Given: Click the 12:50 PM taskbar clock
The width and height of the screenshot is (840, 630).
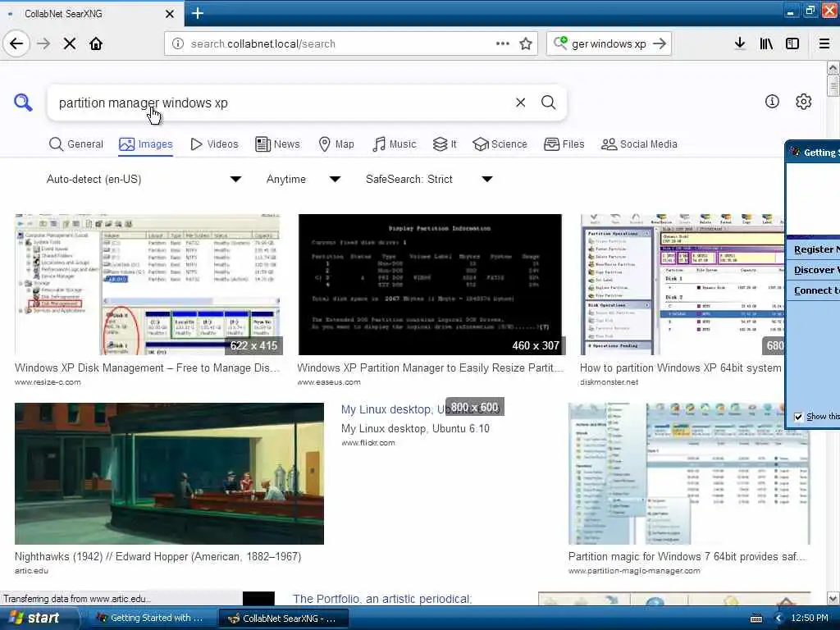Looking at the screenshot, I should [810, 619].
